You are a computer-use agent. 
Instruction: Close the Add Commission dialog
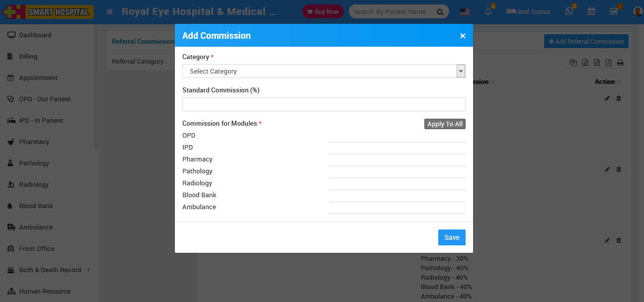(x=463, y=36)
